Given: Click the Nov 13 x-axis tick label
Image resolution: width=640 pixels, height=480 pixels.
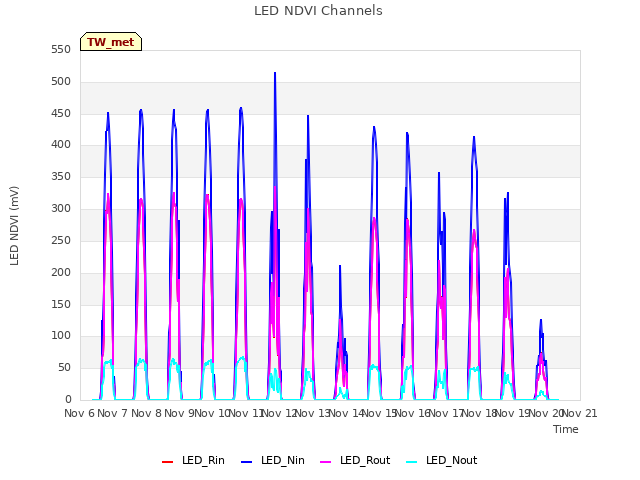Looking at the screenshot, I should point(312,413).
